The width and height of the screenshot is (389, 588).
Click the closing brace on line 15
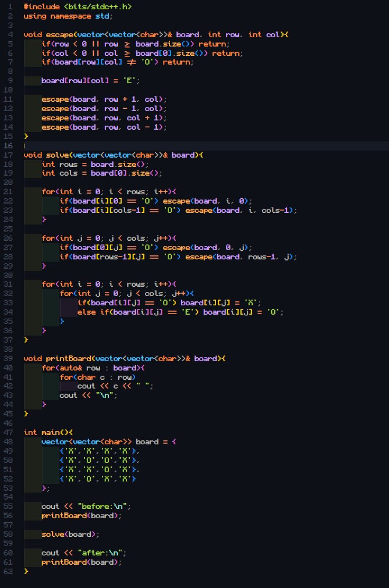[x=26, y=137]
